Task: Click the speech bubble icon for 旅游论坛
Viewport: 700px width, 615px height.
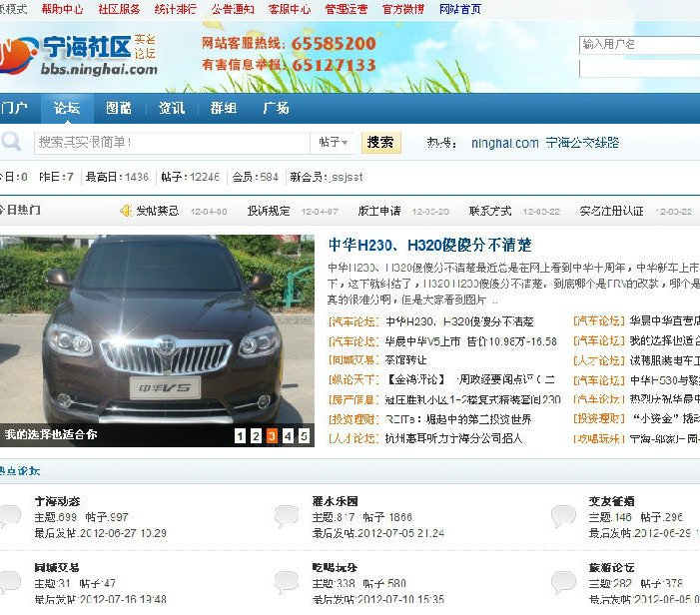Action: (x=563, y=582)
